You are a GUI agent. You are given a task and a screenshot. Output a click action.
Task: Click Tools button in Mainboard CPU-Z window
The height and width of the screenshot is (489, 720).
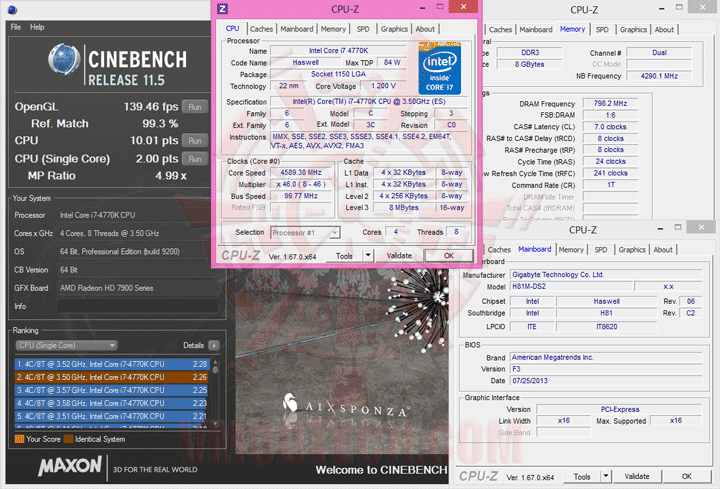[x=582, y=477]
